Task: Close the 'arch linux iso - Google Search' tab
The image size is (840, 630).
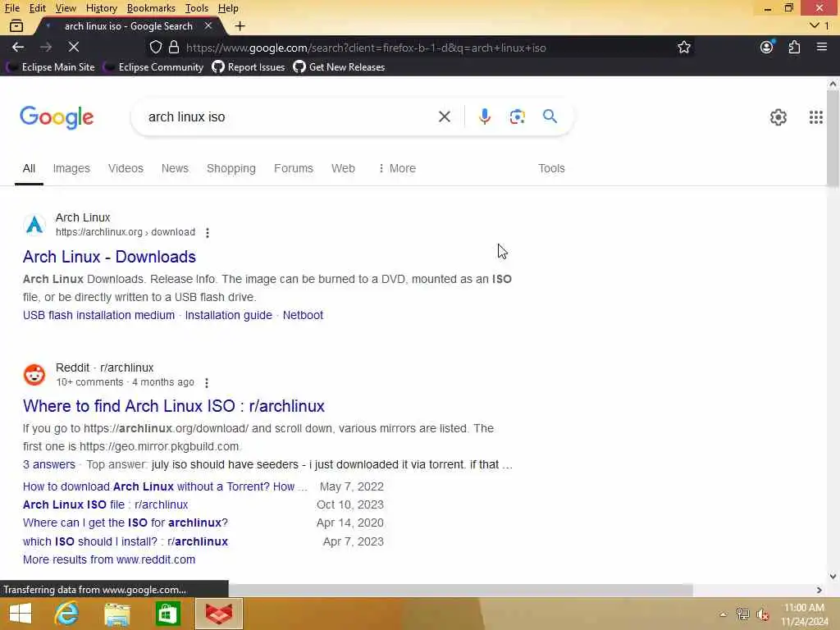Action: 208,25
